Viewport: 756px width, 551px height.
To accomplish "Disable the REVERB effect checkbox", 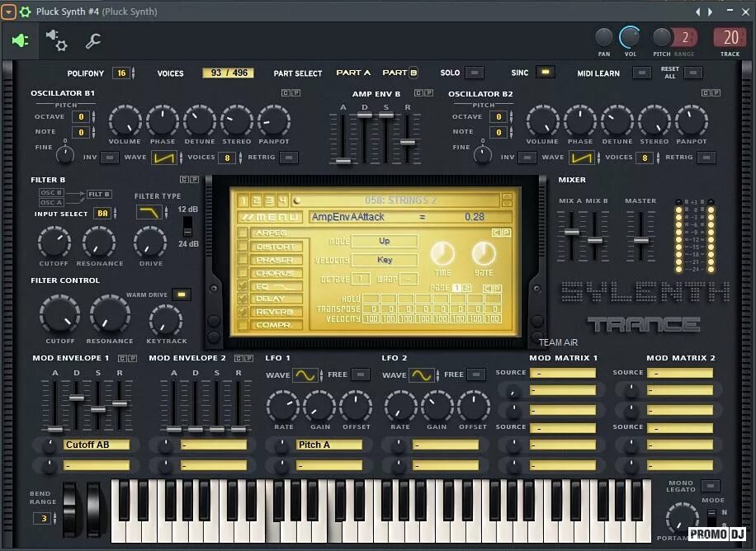I will point(243,312).
